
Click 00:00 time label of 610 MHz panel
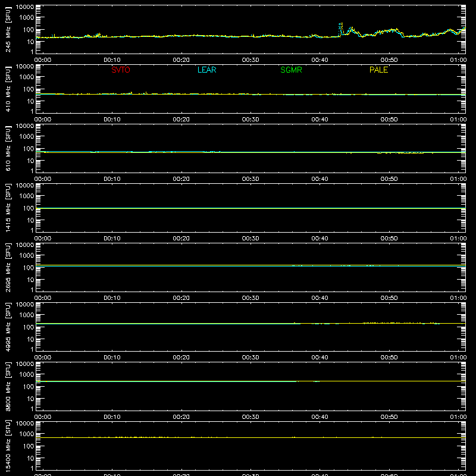click(43, 179)
